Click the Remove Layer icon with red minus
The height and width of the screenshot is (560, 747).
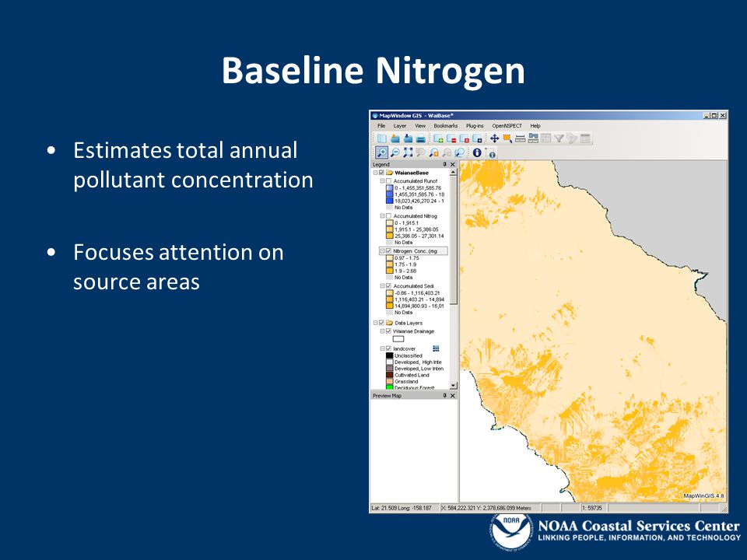pos(451,138)
